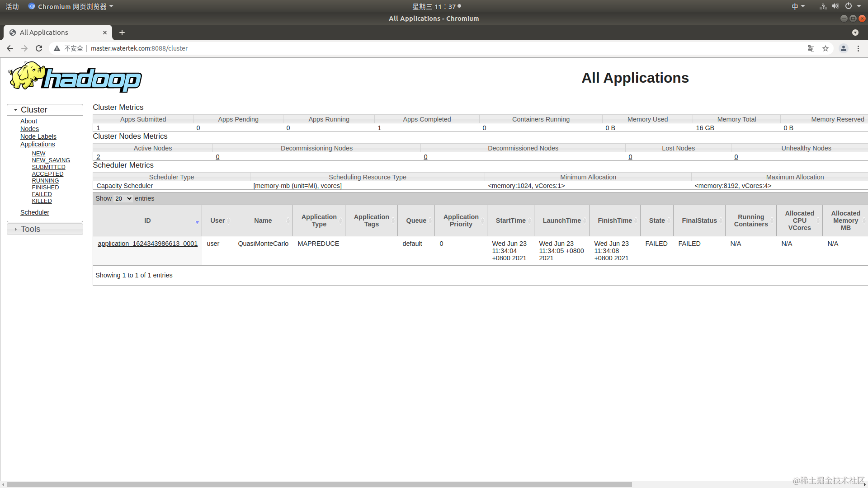Sort by Application Tags column
The height and width of the screenshot is (488, 868).
click(x=371, y=221)
